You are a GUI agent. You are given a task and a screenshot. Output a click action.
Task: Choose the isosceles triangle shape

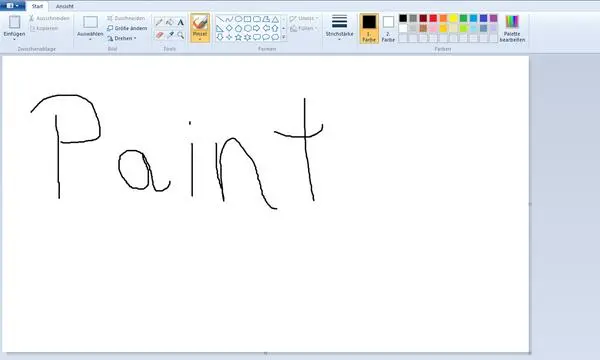pos(275,20)
